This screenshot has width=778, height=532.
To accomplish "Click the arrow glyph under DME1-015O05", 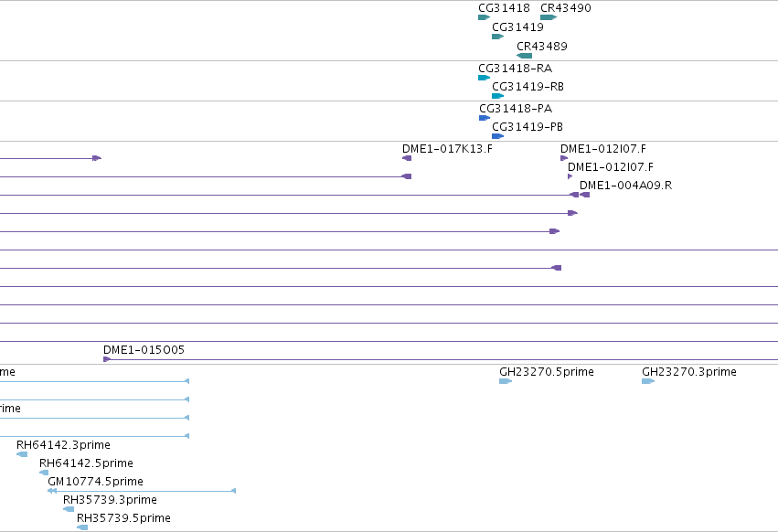I will [107, 359].
